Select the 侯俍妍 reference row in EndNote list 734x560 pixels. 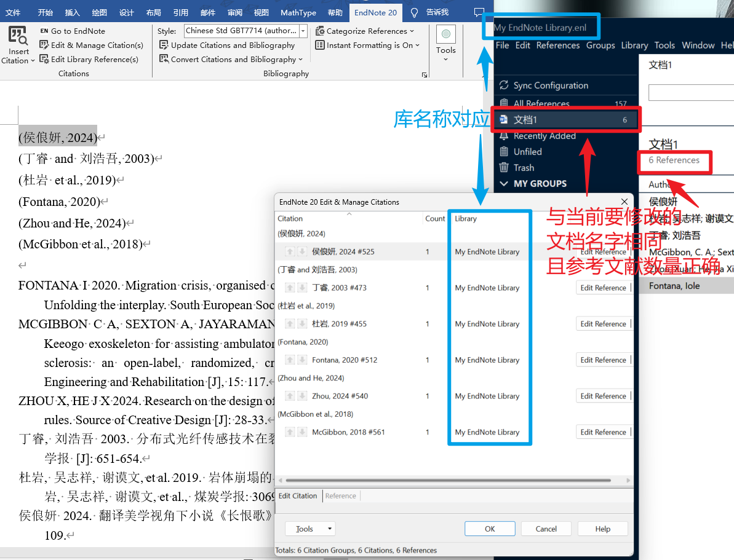pyautogui.click(x=687, y=202)
